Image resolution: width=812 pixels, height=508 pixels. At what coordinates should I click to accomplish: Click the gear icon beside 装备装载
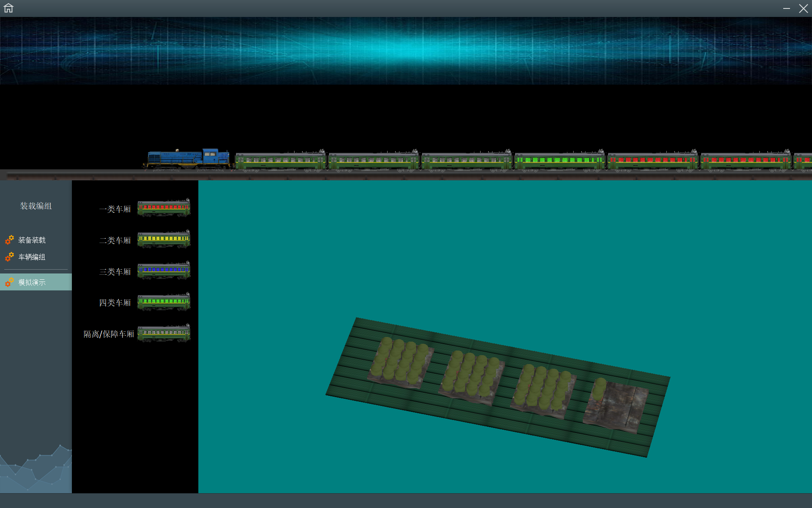click(x=9, y=240)
